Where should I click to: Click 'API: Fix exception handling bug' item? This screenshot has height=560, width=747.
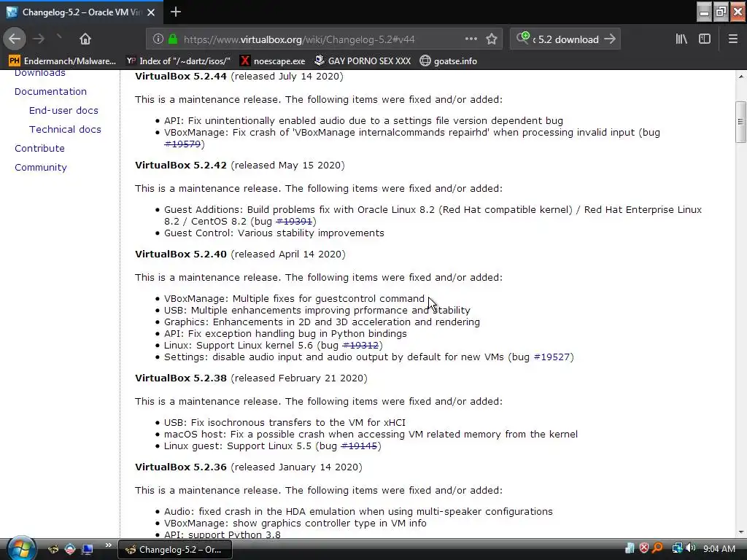[285, 334]
